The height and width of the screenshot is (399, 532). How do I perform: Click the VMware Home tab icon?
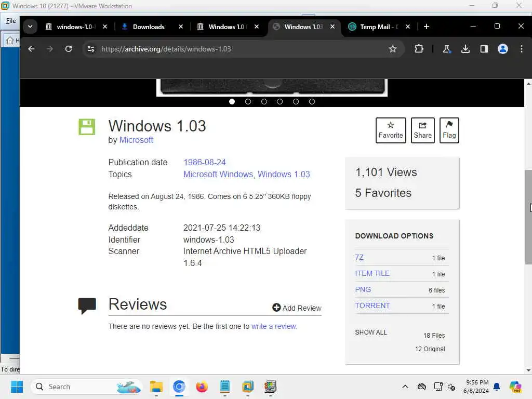click(10, 41)
